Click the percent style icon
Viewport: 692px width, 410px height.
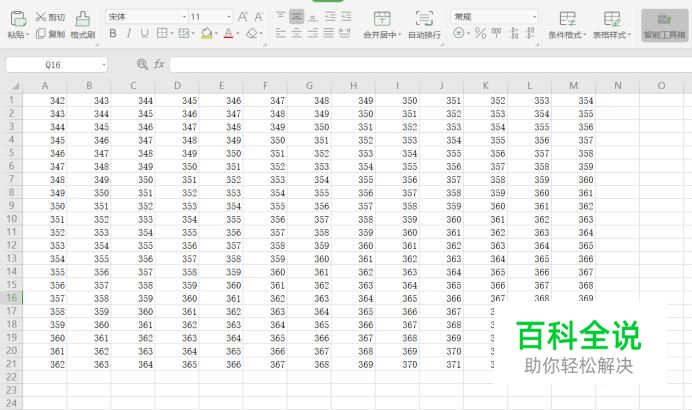pyautogui.click(x=481, y=33)
